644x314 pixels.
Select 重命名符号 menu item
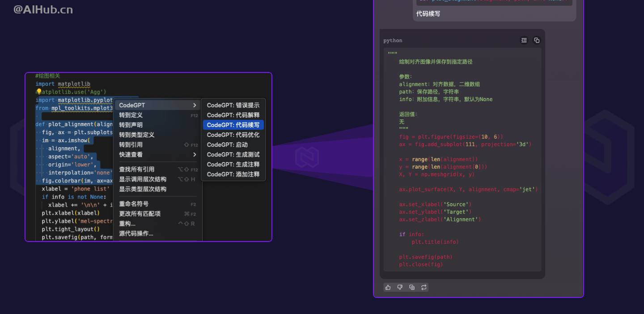click(157, 204)
